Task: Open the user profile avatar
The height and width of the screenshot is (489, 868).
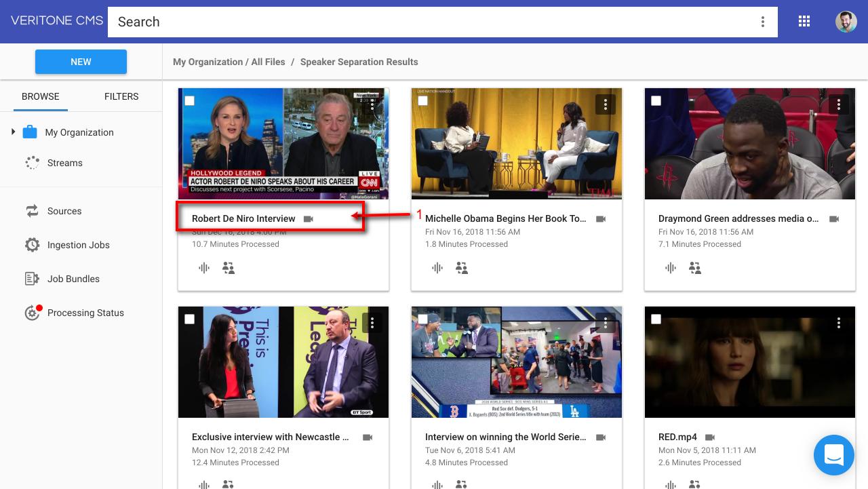Action: [x=846, y=22]
